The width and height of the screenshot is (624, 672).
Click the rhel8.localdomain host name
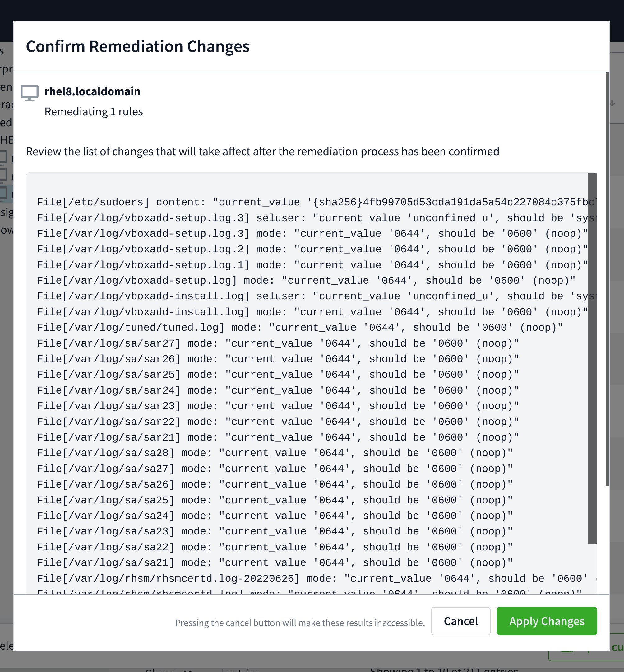click(x=93, y=91)
